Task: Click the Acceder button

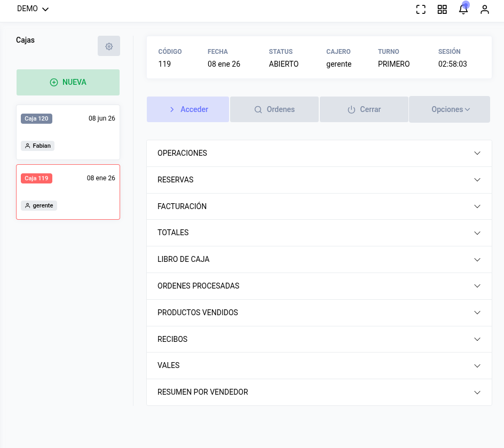Action: (188, 109)
